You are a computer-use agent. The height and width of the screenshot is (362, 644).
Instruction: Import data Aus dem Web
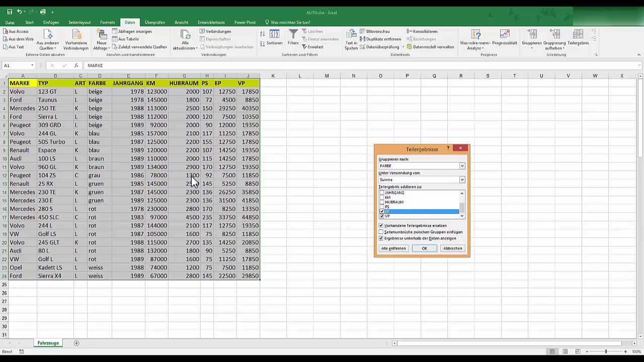point(18,39)
